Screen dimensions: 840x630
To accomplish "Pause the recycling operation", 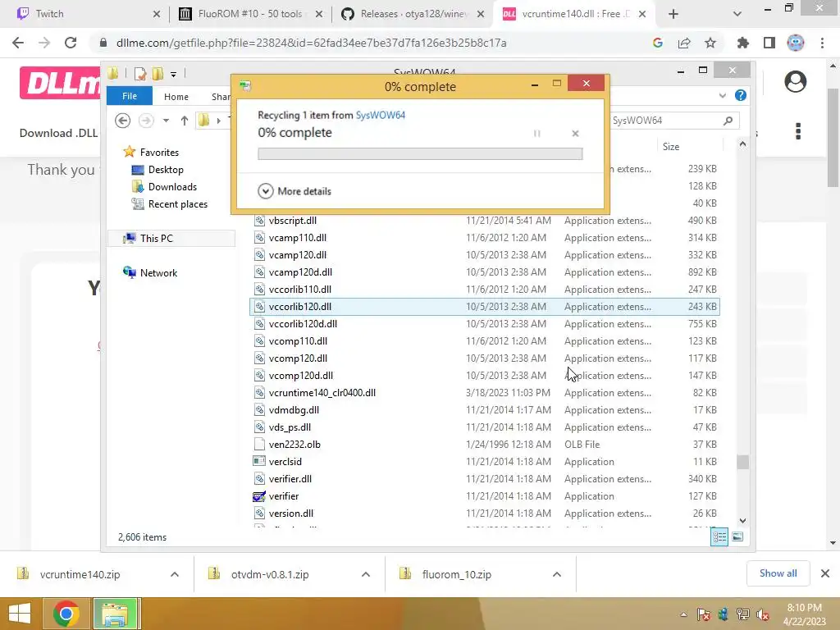I will (x=536, y=134).
